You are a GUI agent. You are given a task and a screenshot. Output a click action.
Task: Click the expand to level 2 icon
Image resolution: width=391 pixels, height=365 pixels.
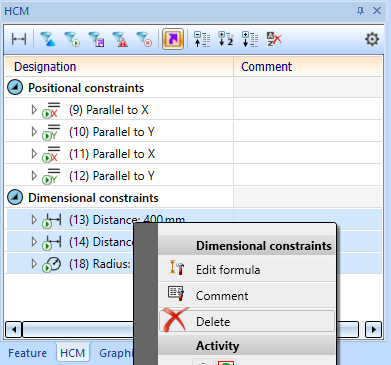pyautogui.click(x=226, y=39)
